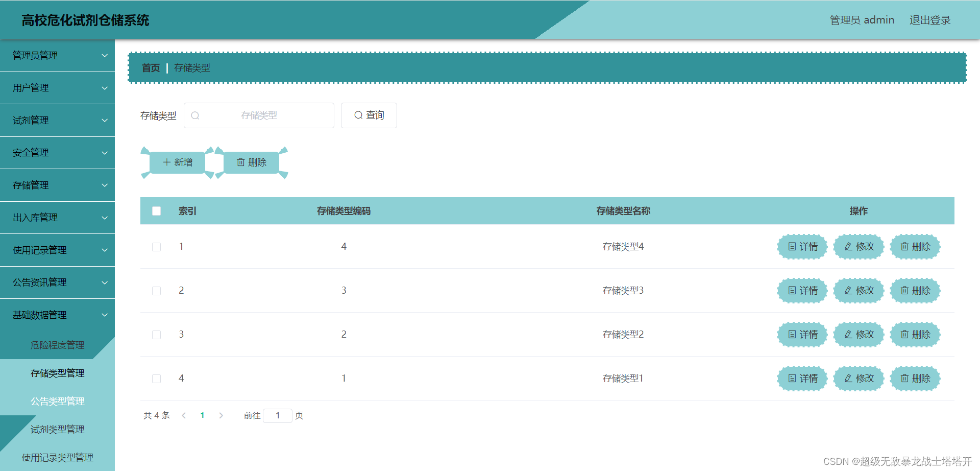Click 删除 for the 存储类型2 row
This screenshot has height=471, width=980.
tap(915, 335)
